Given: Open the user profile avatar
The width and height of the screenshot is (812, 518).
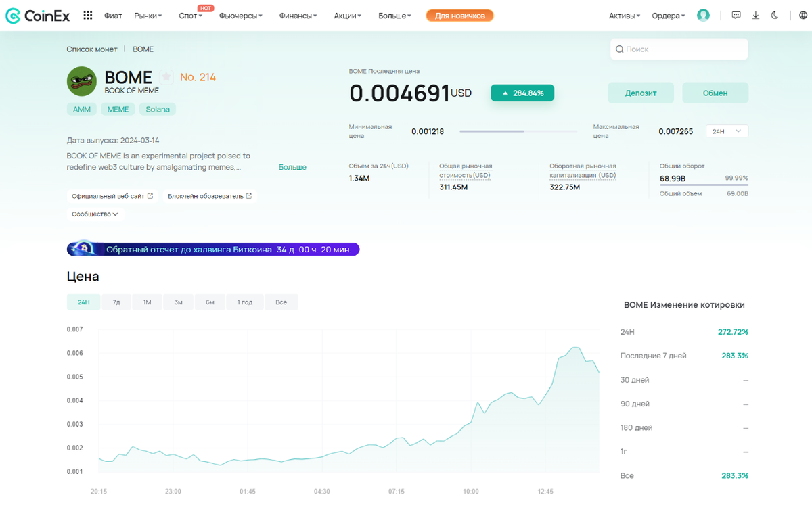Looking at the screenshot, I should click(x=703, y=16).
